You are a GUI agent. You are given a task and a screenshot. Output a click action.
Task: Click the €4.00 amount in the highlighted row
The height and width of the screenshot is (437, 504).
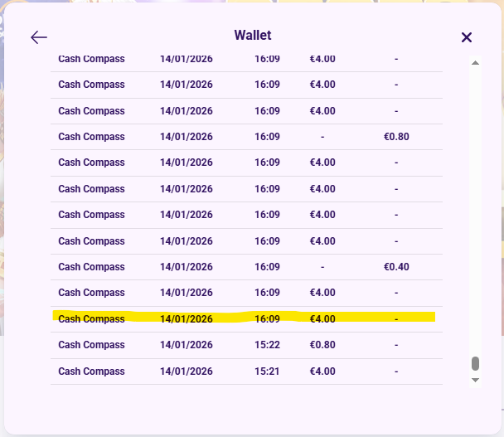[322, 318]
